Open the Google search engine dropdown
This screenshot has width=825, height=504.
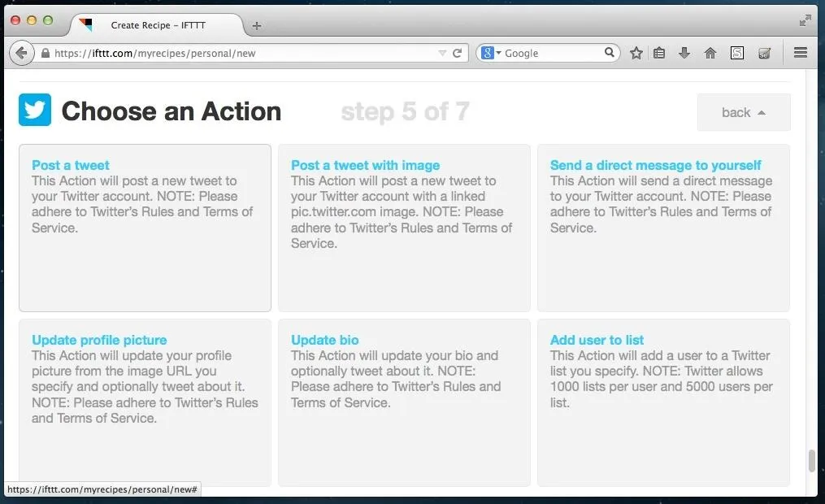coord(491,53)
